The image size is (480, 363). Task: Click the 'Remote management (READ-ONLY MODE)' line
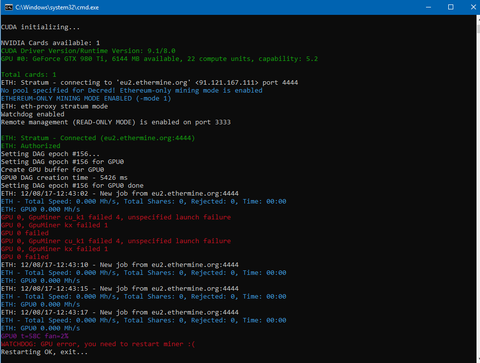pyautogui.click(x=116, y=122)
